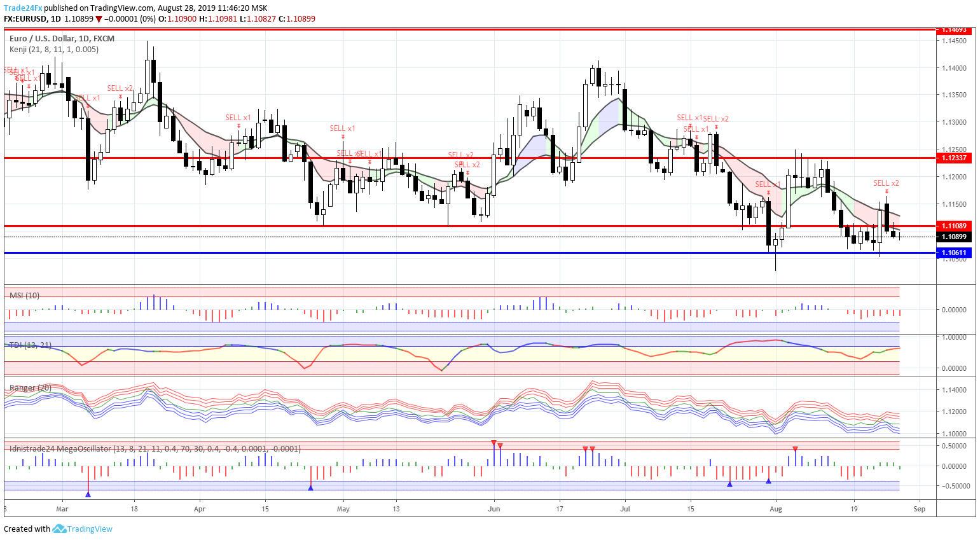Click the 1.11089 red price tag
The width and height of the screenshot is (980, 540).
[x=954, y=226]
